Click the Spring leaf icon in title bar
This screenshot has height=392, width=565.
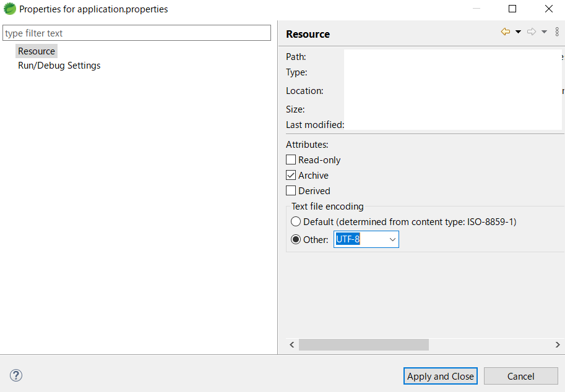[x=10, y=9]
